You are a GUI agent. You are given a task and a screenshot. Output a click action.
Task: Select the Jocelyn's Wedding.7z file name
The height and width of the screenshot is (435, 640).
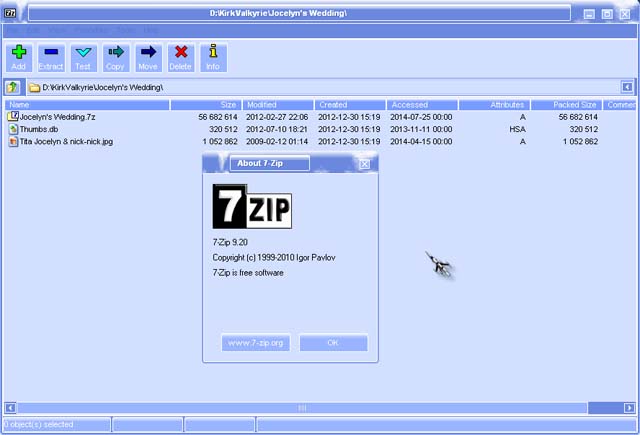(x=58, y=117)
